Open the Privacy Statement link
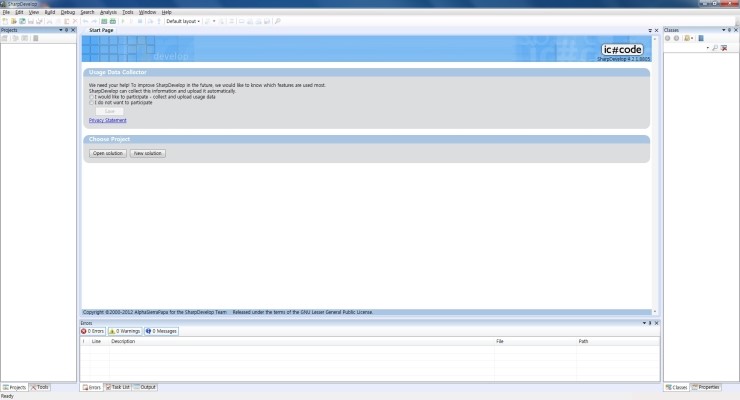 [x=108, y=120]
